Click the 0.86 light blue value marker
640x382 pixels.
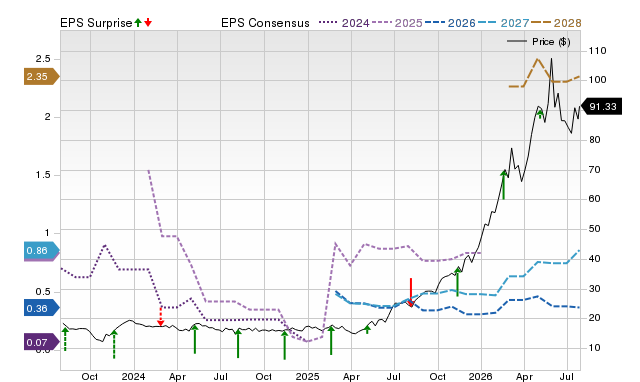[x=42, y=251]
